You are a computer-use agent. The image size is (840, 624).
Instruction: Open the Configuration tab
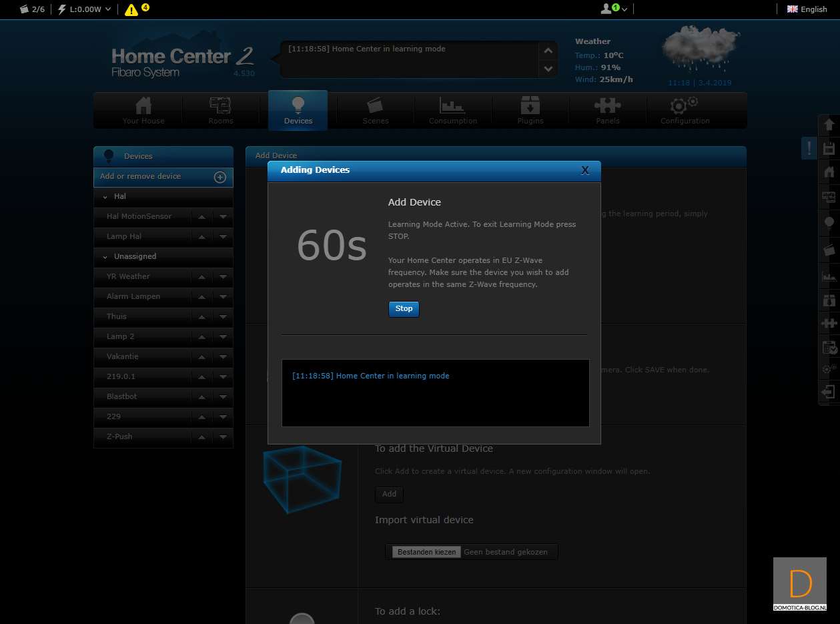(x=685, y=111)
